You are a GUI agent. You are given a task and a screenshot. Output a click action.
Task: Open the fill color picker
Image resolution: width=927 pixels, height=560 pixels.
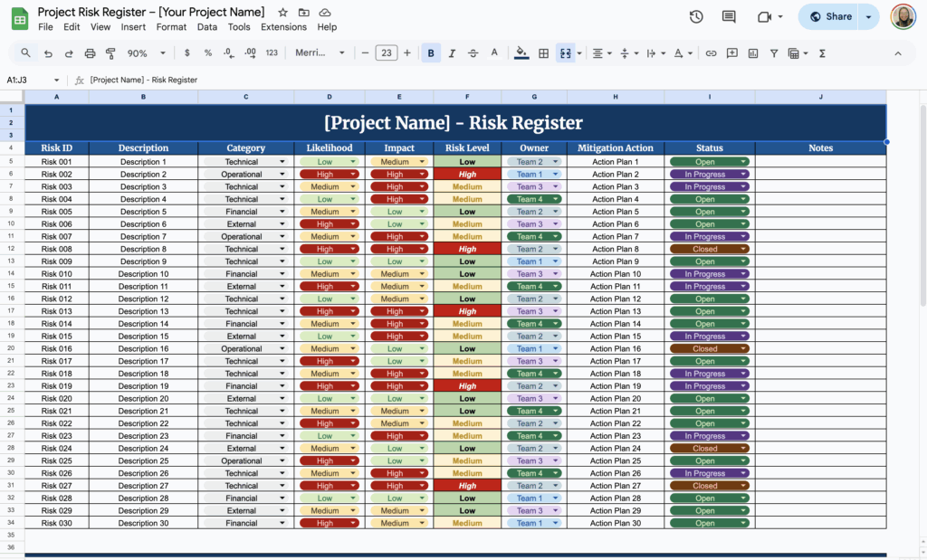tap(521, 52)
